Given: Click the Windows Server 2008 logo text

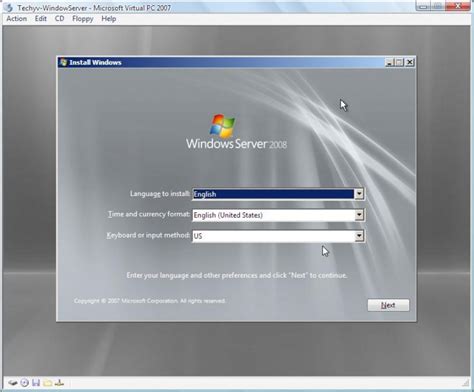Looking at the screenshot, I should (x=236, y=144).
